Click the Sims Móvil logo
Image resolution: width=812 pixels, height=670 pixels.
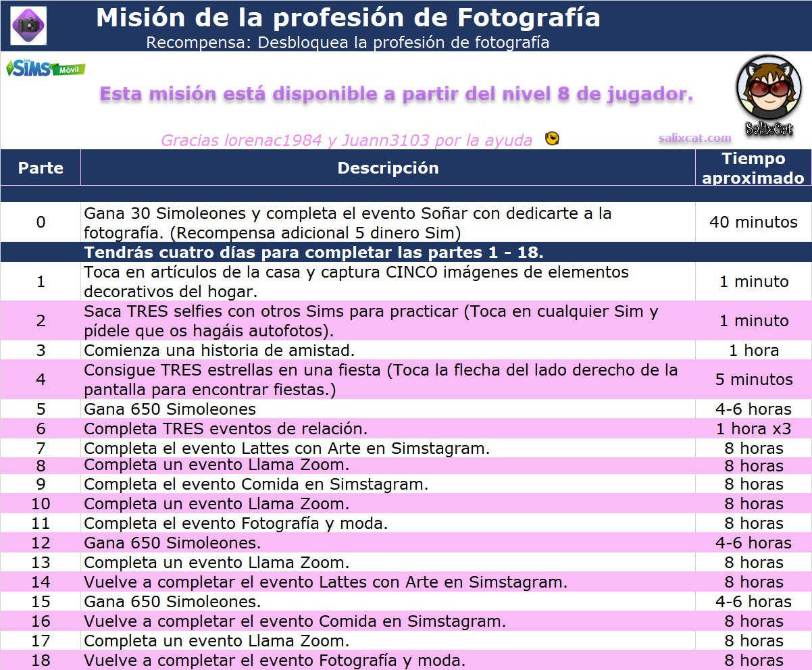coord(46,68)
